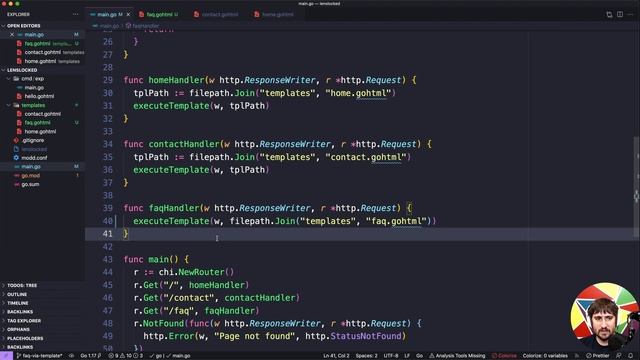Click homeHandler function name on line 29
The width and height of the screenshot is (640, 360).
pyautogui.click(x=176, y=80)
